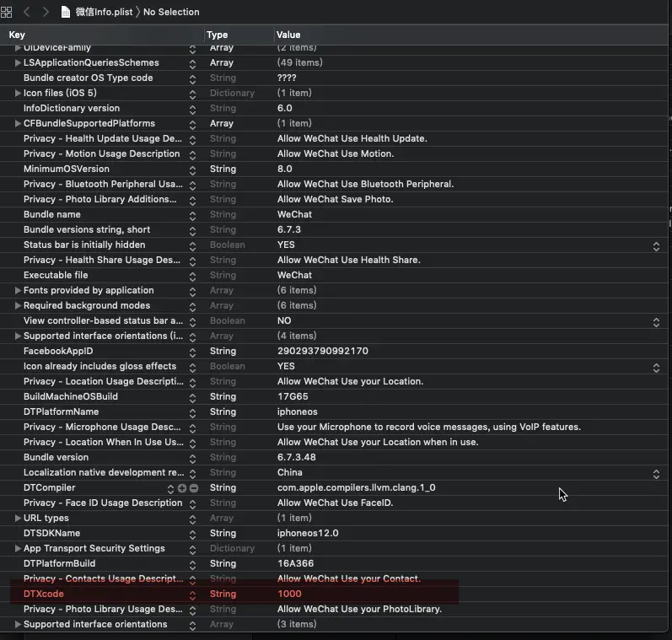672x640 pixels.
Task: Open value dropdown for Icon already includes gloss effects
Action: pos(656,368)
